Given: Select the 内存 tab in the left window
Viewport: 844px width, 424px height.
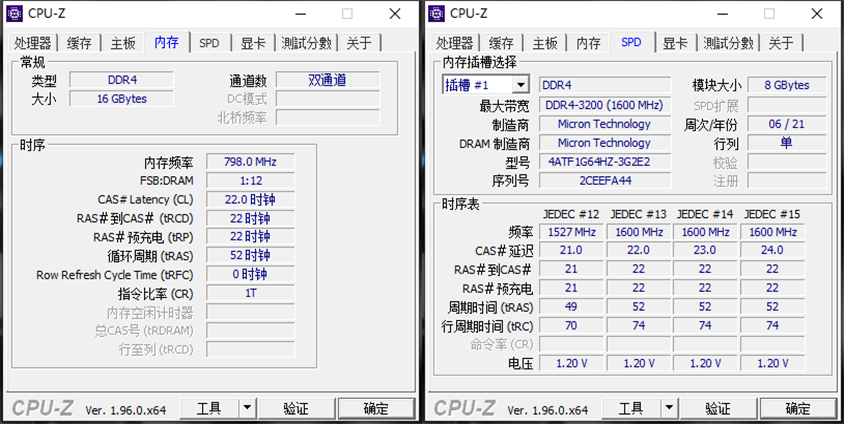Looking at the screenshot, I should coord(166,42).
